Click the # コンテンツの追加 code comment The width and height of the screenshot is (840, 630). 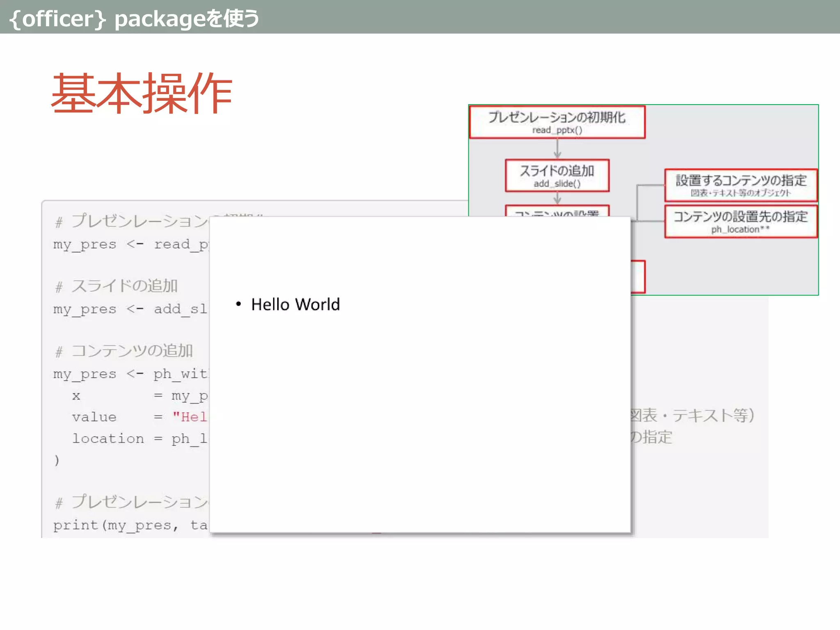124,351
